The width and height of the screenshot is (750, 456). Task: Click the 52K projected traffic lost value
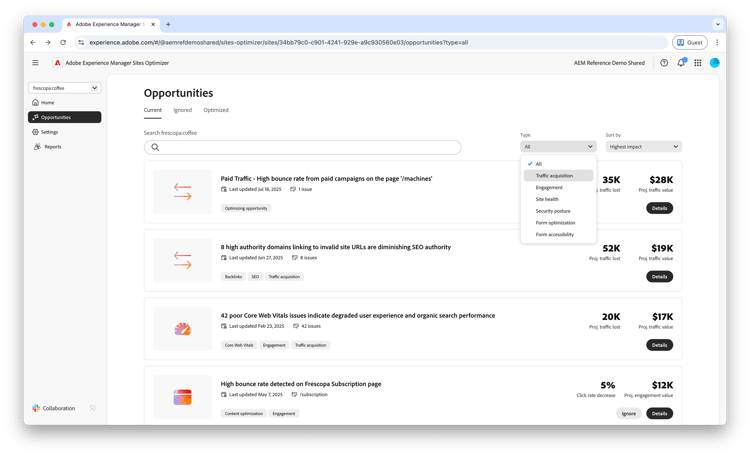611,248
